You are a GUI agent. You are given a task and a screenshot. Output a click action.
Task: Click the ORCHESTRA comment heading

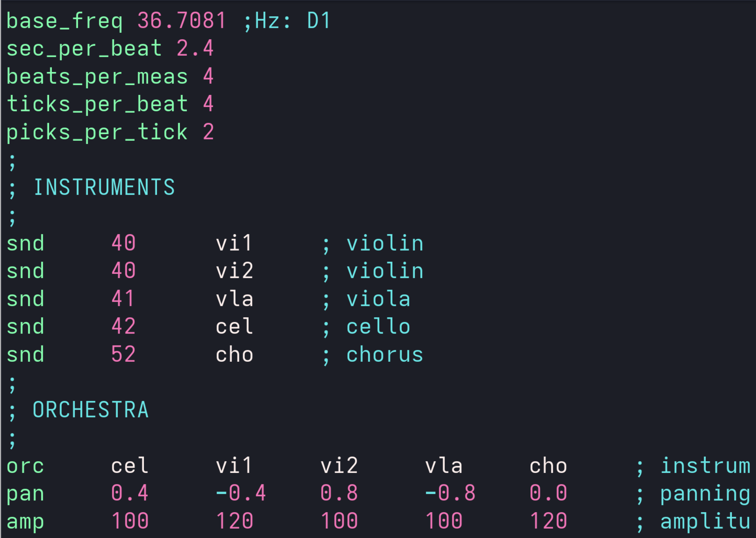click(90, 410)
